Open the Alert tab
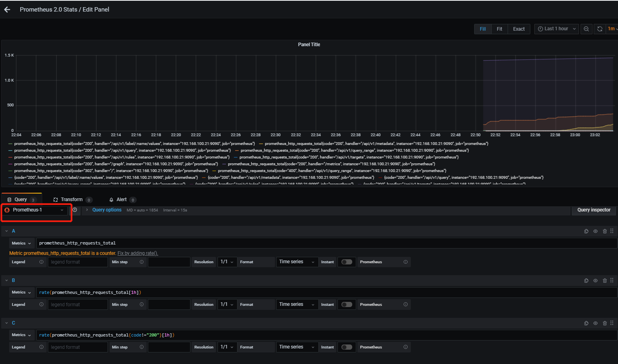This screenshot has height=364, width=618. tap(122, 200)
